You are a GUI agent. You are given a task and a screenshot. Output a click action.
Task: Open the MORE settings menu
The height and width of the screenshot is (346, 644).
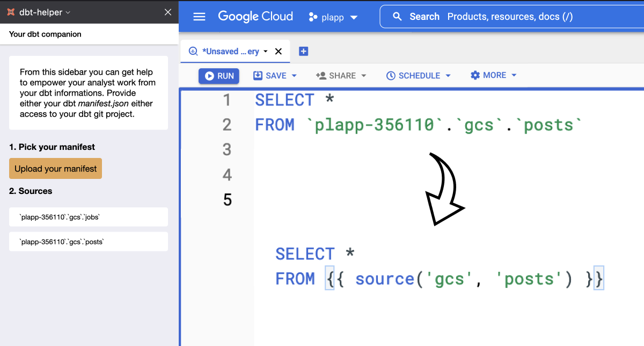[x=514, y=75]
